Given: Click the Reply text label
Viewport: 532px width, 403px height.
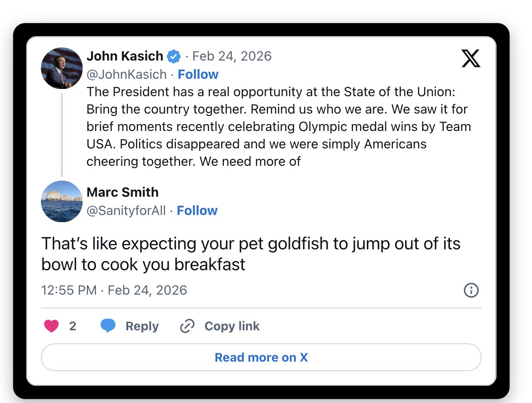Looking at the screenshot, I should (x=142, y=326).
